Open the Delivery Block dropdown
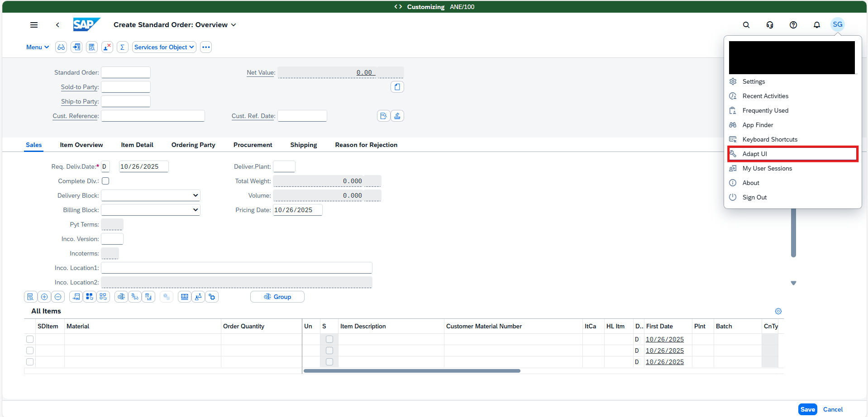The height and width of the screenshot is (417, 868). (150, 195)
